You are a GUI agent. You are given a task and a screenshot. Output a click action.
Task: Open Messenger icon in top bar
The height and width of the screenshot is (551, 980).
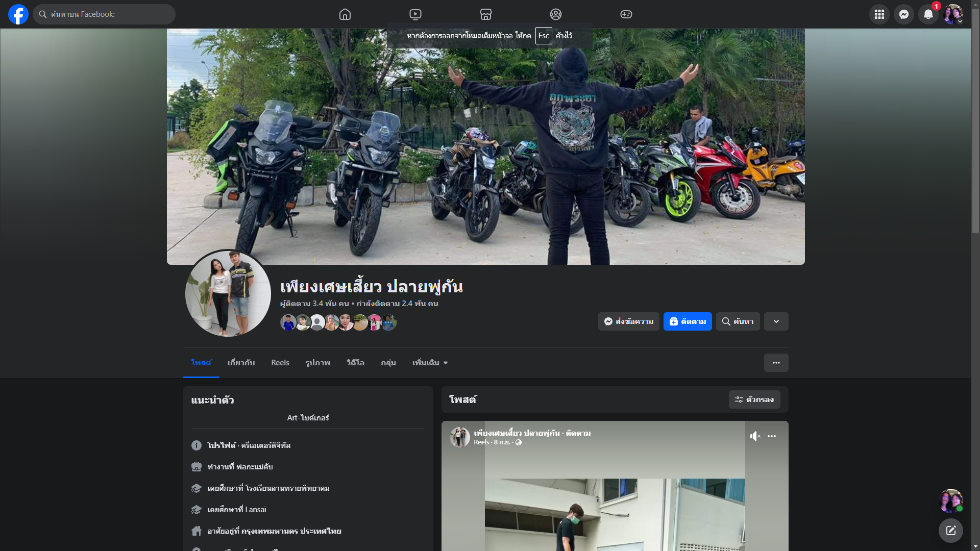903,14
